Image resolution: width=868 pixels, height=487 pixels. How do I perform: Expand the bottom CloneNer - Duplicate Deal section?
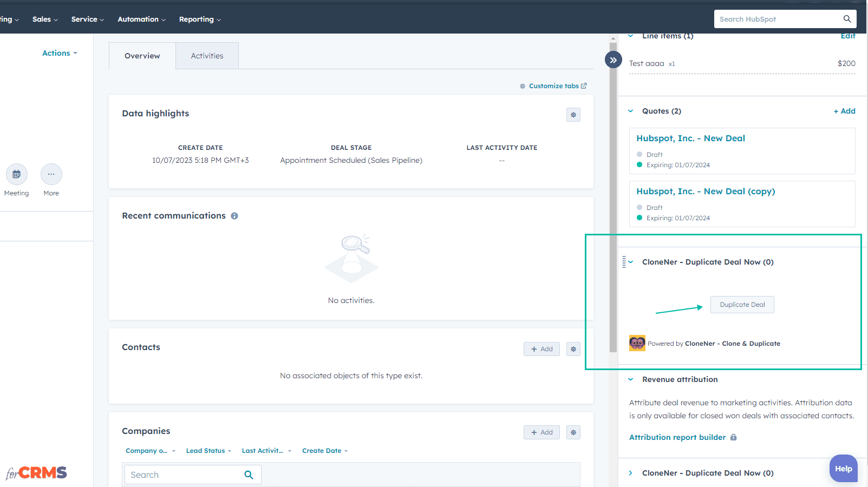click(630, 473)
